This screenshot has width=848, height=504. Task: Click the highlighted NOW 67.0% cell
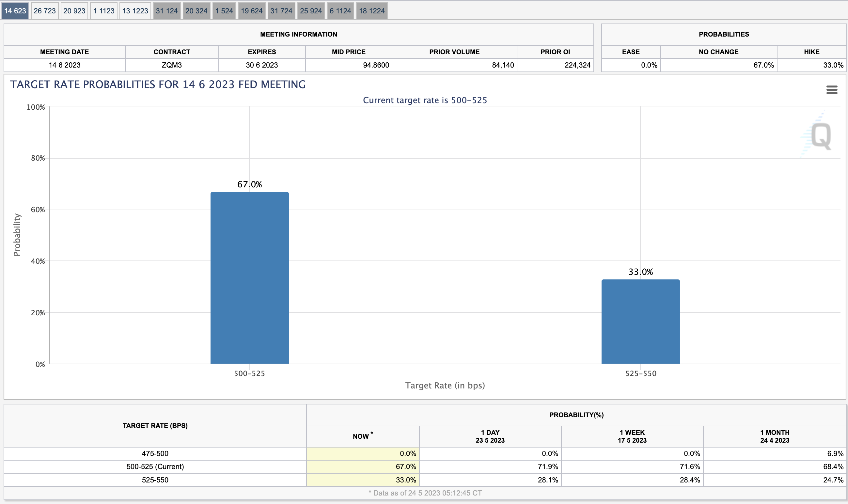(x=362, y=466)
